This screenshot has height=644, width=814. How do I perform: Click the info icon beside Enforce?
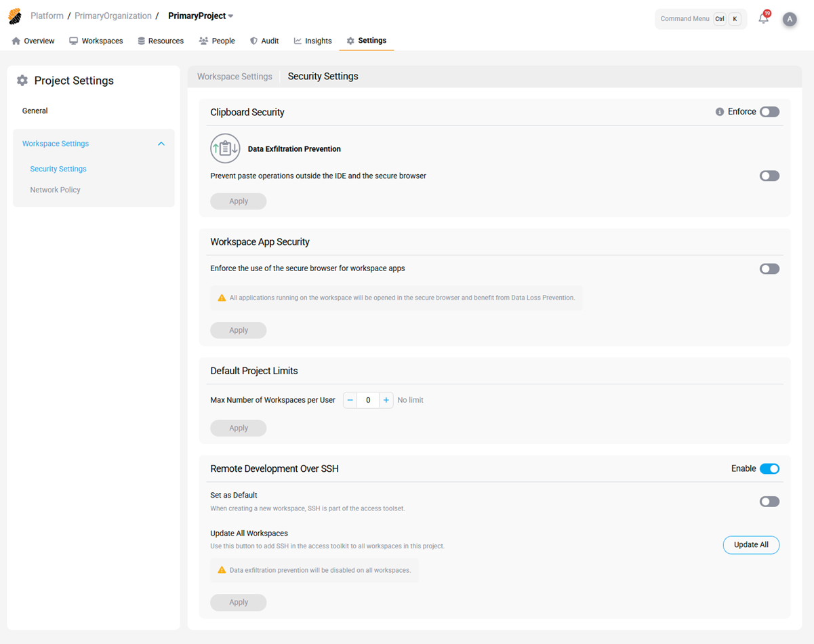[720, 111]
